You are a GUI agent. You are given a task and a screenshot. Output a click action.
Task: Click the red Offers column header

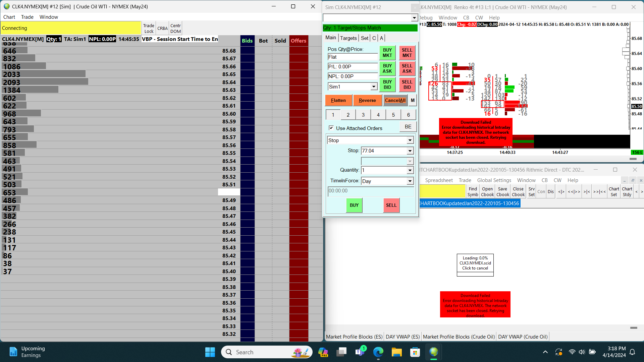tap(299, 41)
